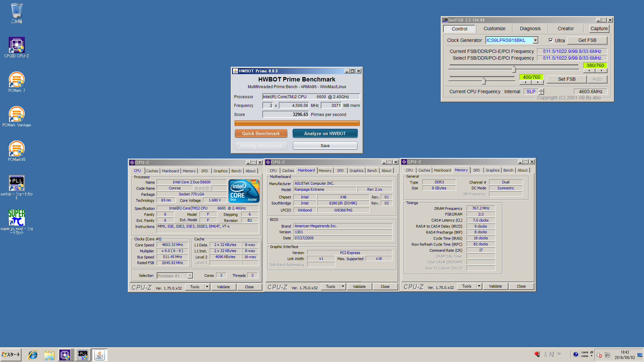The image size is (644, 362).
Task: Click the upper 380/760 slider thumb
Action: [x=514, y=69]
